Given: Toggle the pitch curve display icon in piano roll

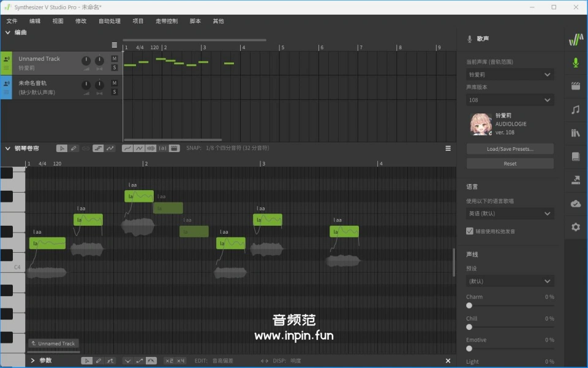Looking at the screenshot, I should [110, 148].
